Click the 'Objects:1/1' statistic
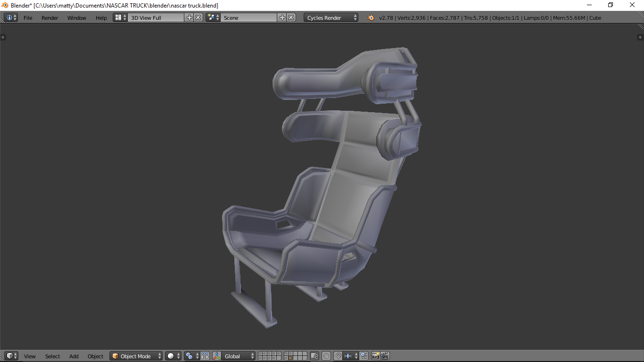 (506, 18)
